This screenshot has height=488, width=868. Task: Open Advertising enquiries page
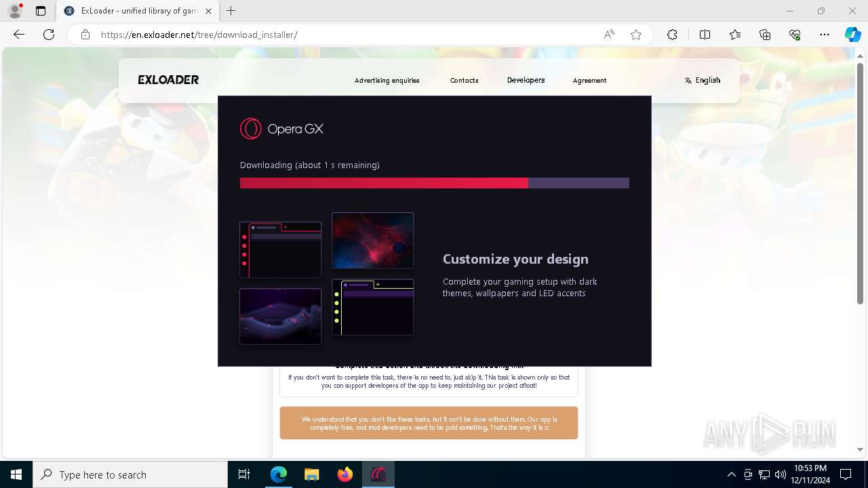tap(387, 80)
